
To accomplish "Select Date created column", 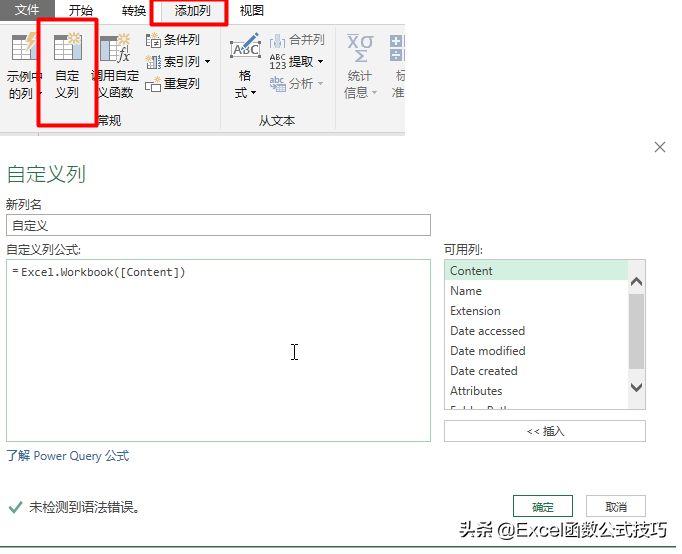I will pyautogui.click(x=536, y=370).
